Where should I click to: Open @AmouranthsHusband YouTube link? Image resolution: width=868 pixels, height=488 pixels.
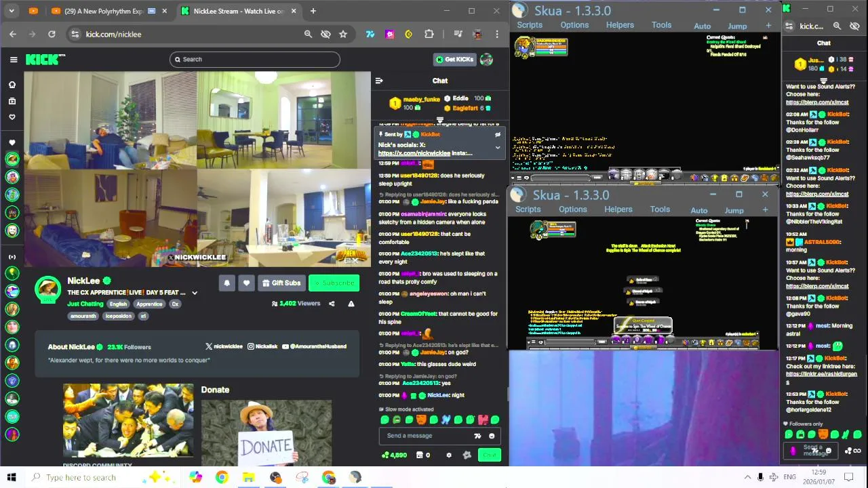[314, 346]
